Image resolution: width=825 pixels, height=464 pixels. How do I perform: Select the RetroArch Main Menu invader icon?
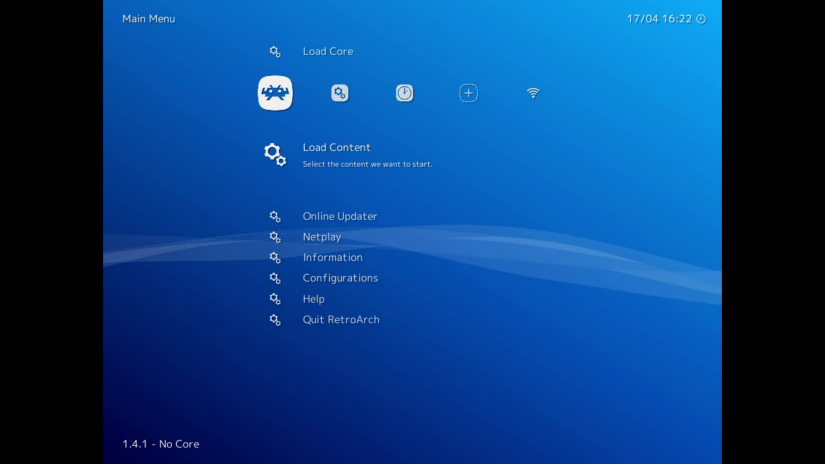275,93
